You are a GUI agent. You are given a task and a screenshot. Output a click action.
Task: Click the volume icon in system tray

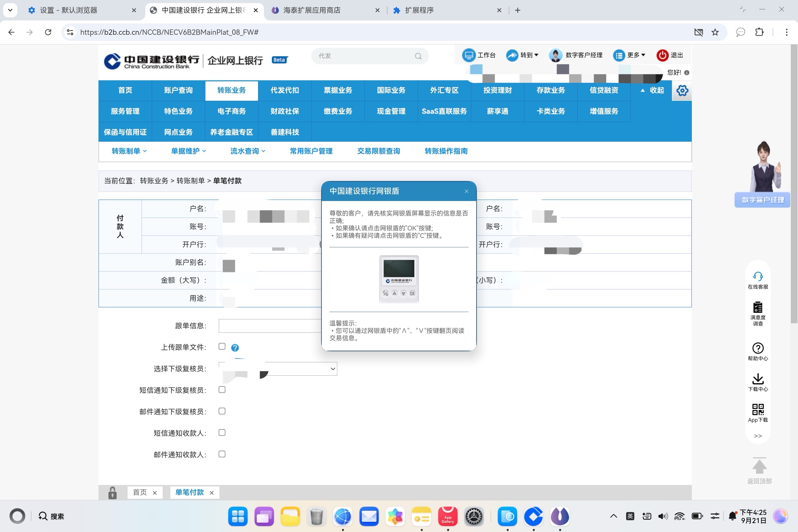click(663, 516)
